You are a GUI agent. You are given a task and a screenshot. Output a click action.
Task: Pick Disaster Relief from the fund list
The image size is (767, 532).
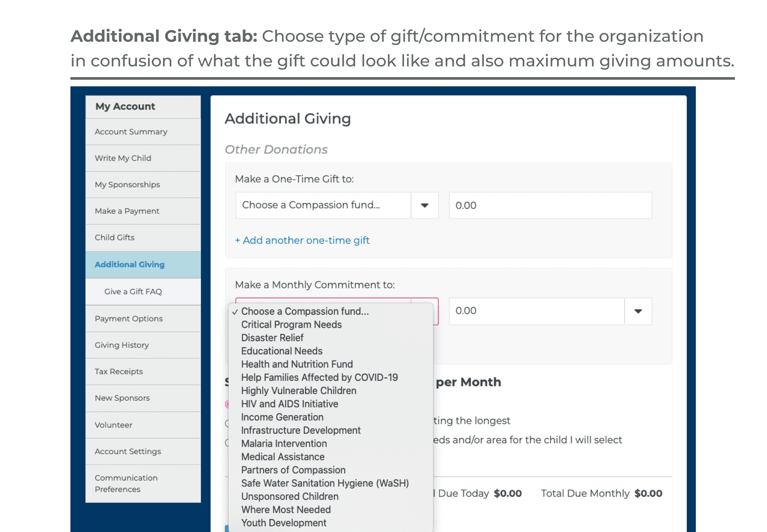(331, 338)
